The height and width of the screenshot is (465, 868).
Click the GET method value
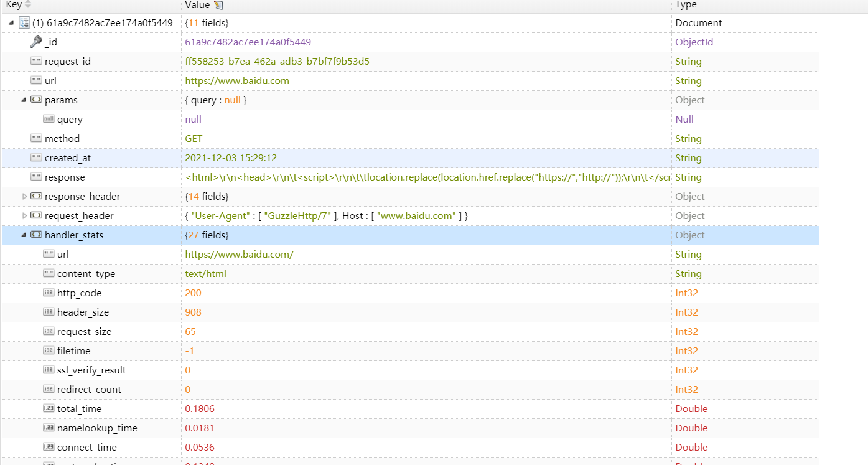[x=194, y=139]
